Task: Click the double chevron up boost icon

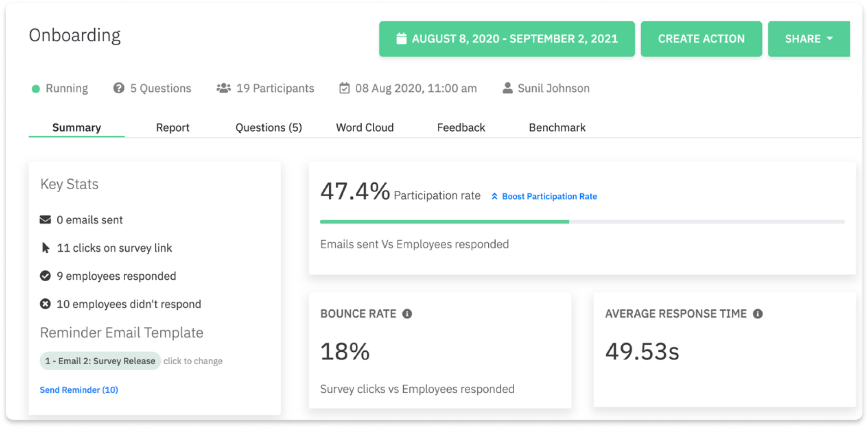Action: [x=494, y=196]
